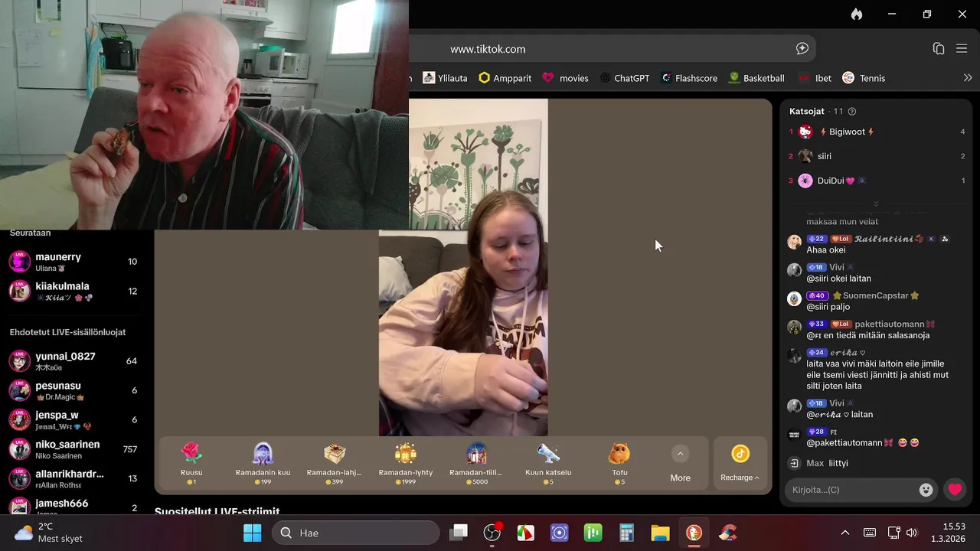The width and height of the screenshot is (980, 551).
Task: Tap the red heart like button
Action: [955, 490]
